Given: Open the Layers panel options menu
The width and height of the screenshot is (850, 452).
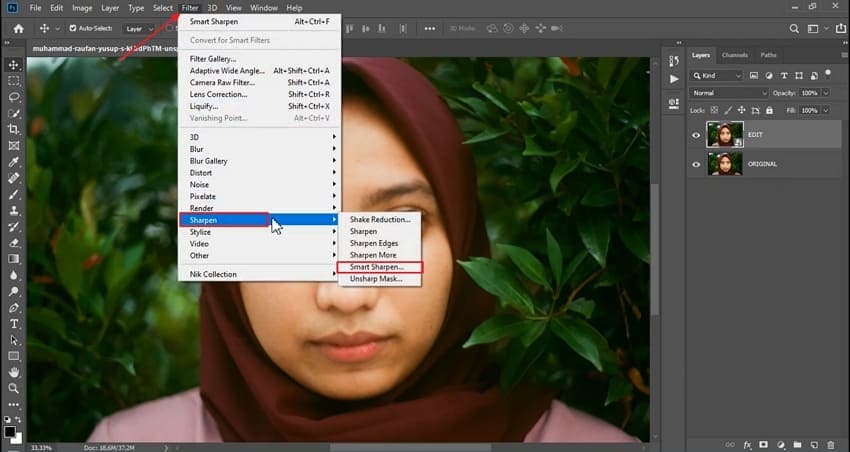Looking at the screenshot, I should pyautogui.click(x=844, y=55).
